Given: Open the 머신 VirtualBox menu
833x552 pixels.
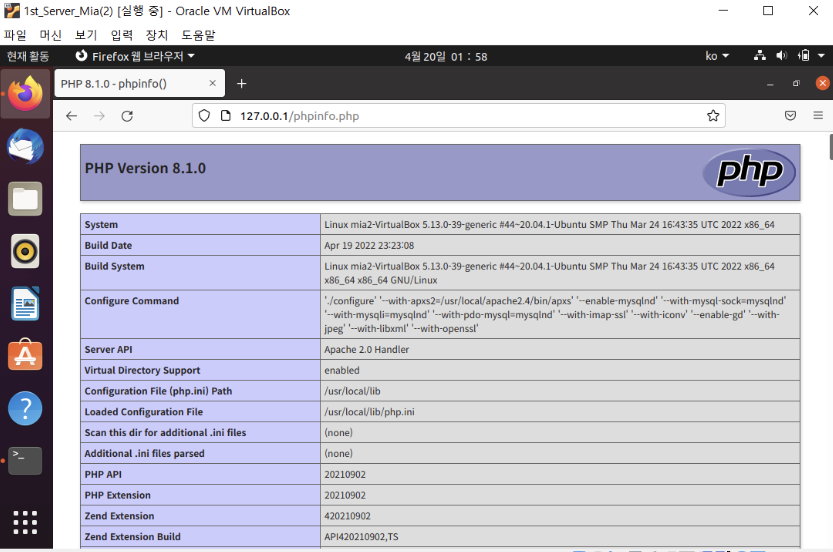Looking at the screenshot, I should point(50,35).
